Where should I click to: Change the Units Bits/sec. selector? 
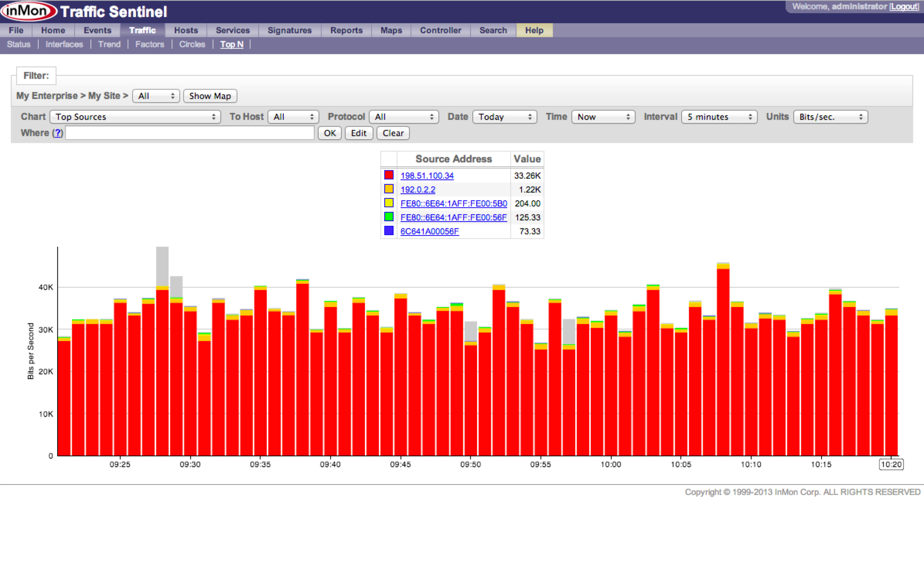click(830, 117)
